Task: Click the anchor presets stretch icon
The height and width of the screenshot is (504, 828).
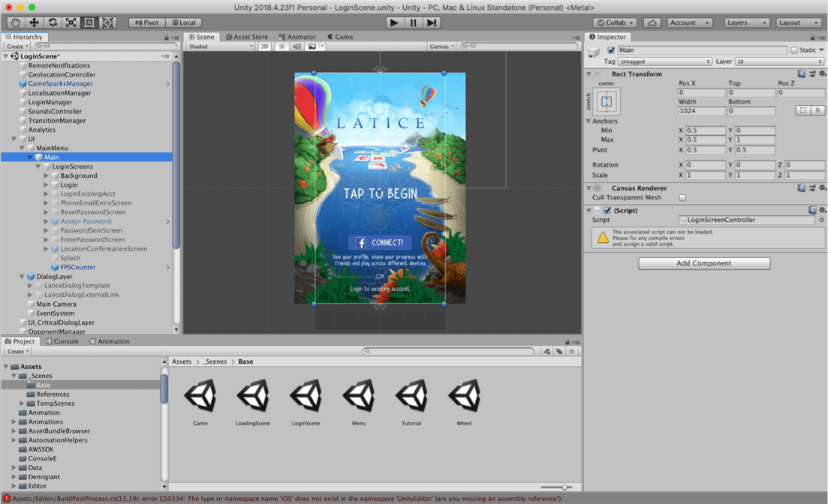Action: tap(607, 101)
